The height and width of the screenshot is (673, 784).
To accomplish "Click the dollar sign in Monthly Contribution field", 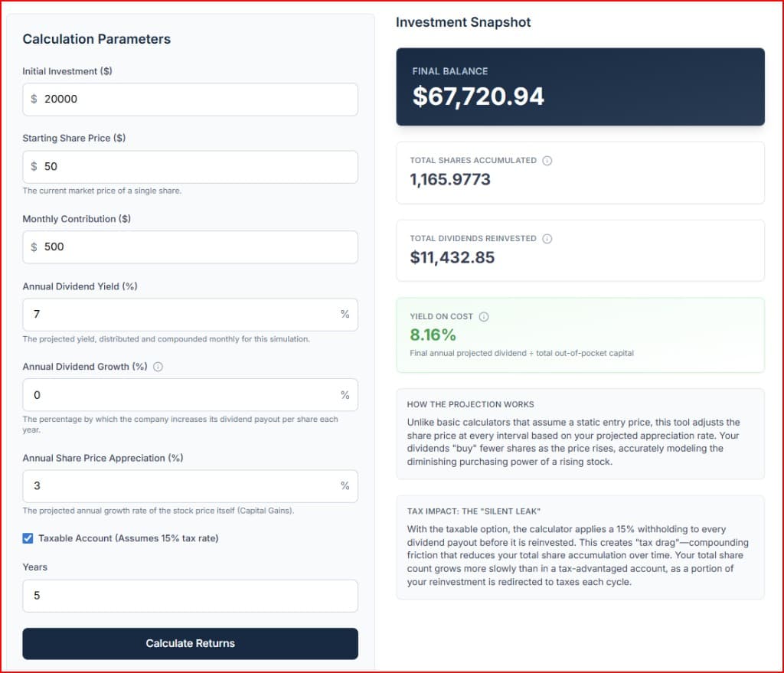I will [34, 247].
